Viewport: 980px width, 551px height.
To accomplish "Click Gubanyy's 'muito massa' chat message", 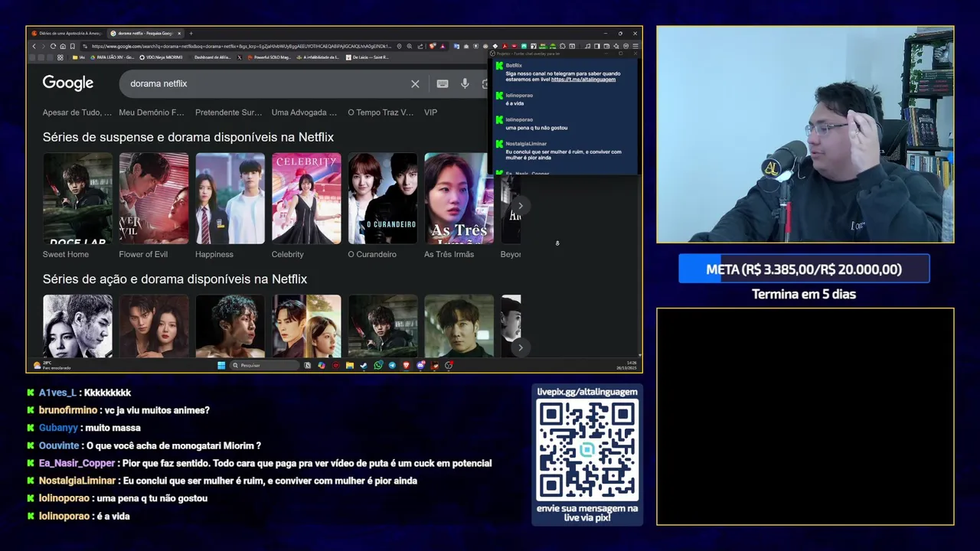I will pos(90,428).
